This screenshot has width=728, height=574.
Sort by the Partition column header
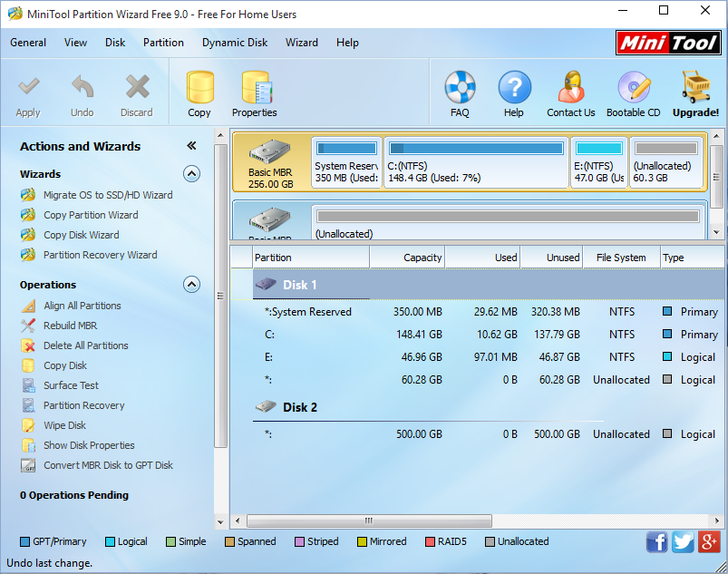pos(311,258)
